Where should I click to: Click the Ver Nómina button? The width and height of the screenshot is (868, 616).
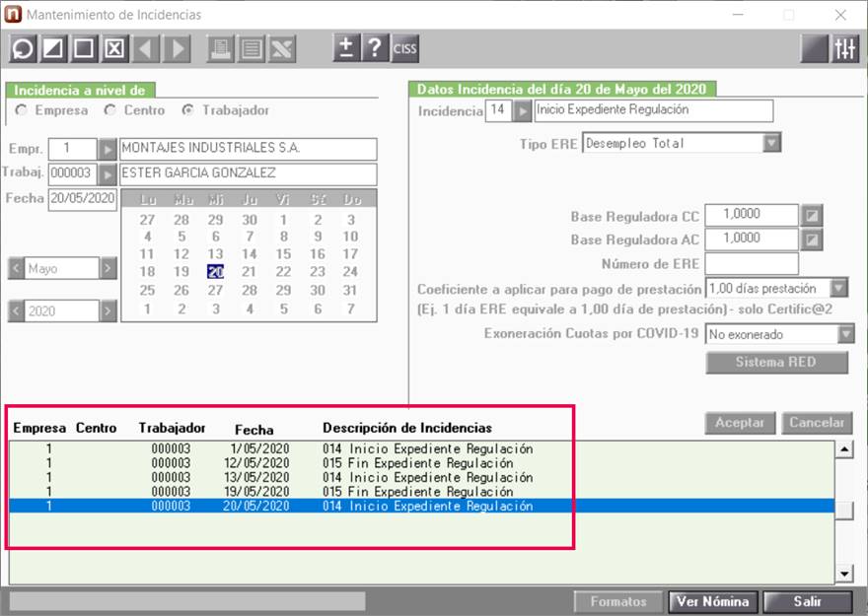[x=713, y=601]
